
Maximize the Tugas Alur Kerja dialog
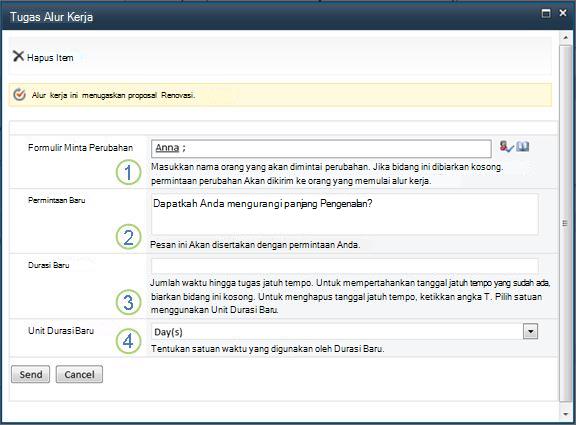(546, 13)
